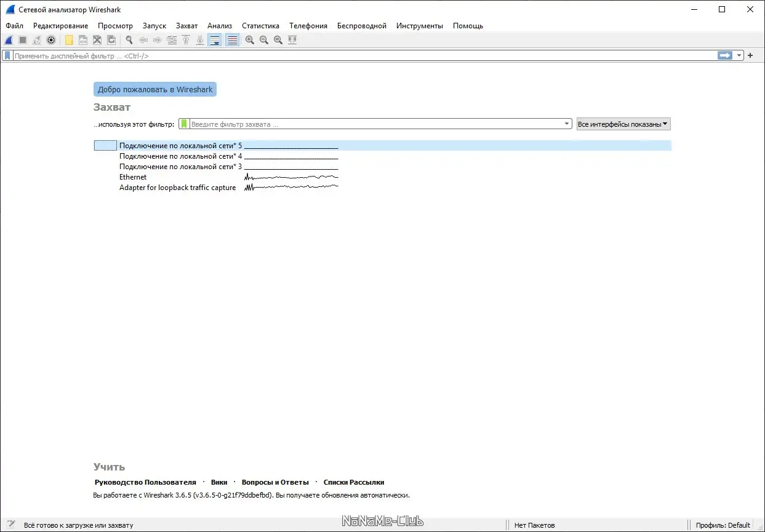Click into capture filter input field

(375, 124)
